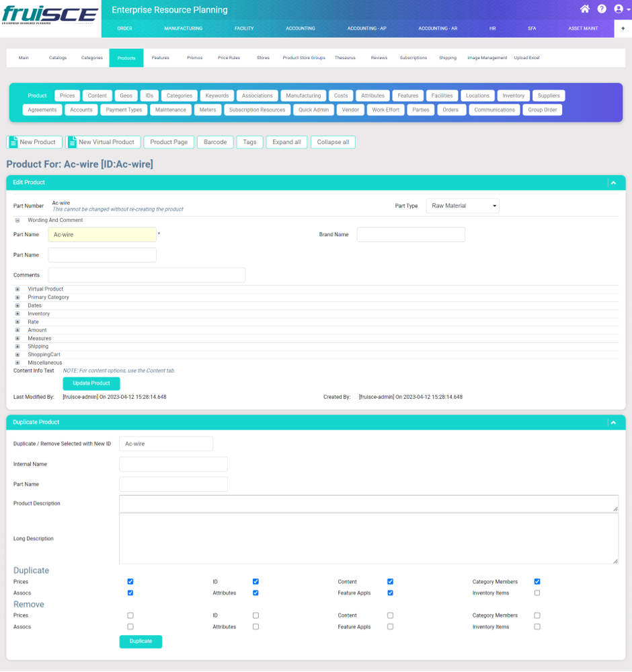
Task: Uncheck Duplicate Assocs checkbox
Action: 130,593
